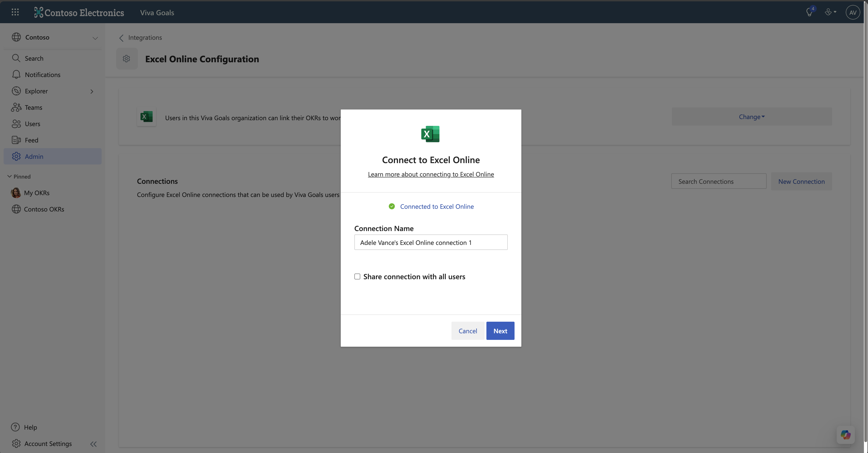Open the Change dropdown
This screenshot has height=453, width=868.
751,117
